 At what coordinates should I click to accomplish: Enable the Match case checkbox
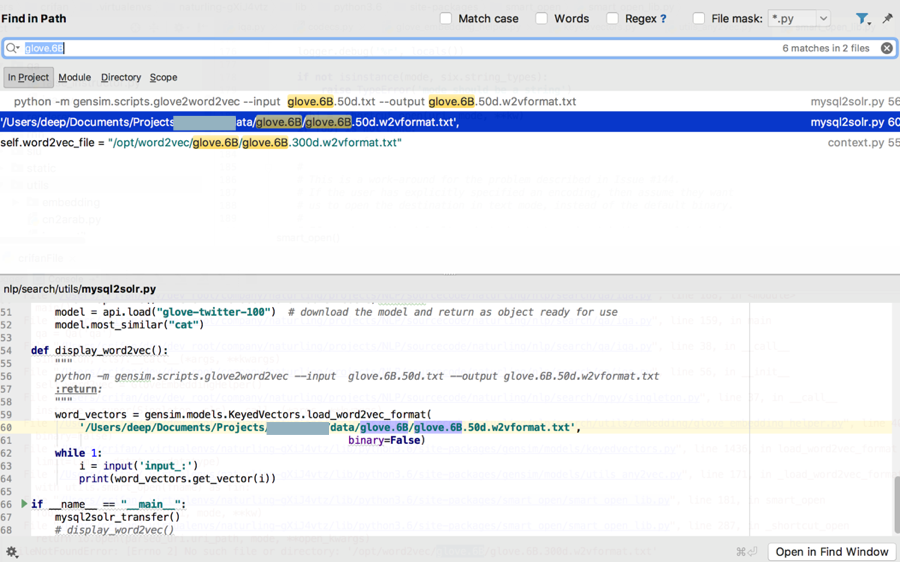point(446,19)
